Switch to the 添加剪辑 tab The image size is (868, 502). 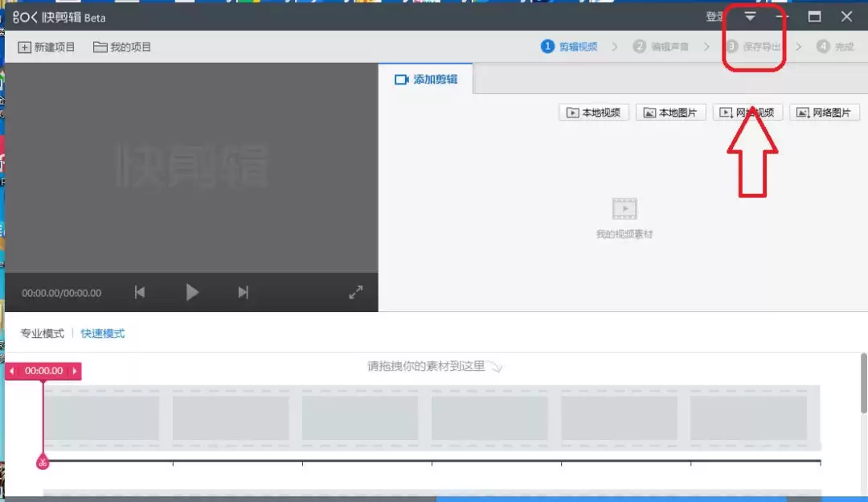click(x=426, y=79)
